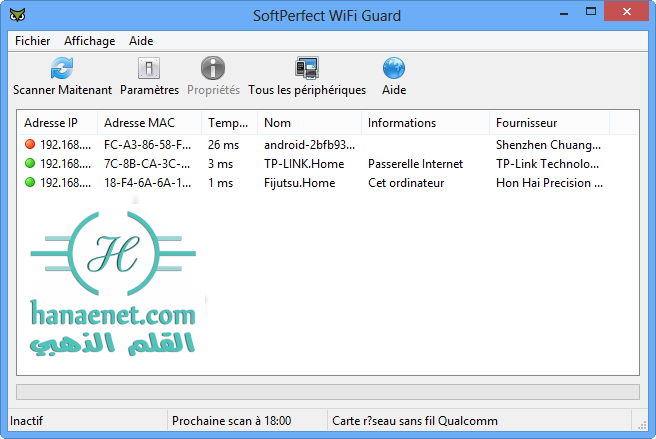Select red status dot of android device
Viewport: 656px width, 439px height.
pos(30,144)
